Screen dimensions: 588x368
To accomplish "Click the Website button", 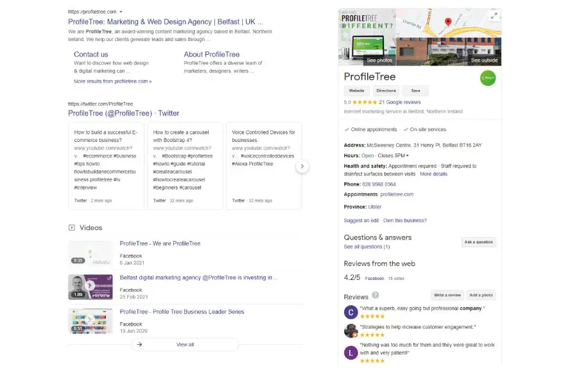I will [357, 91].
